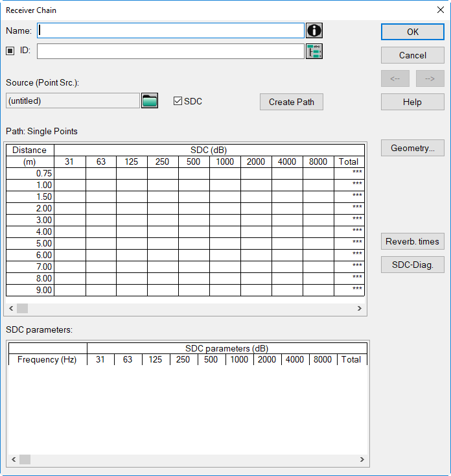The height and width of the screenshot is (476, 451).
Task: Click the Total column header in SDC (dB) table
Action: tap(349, 162)
